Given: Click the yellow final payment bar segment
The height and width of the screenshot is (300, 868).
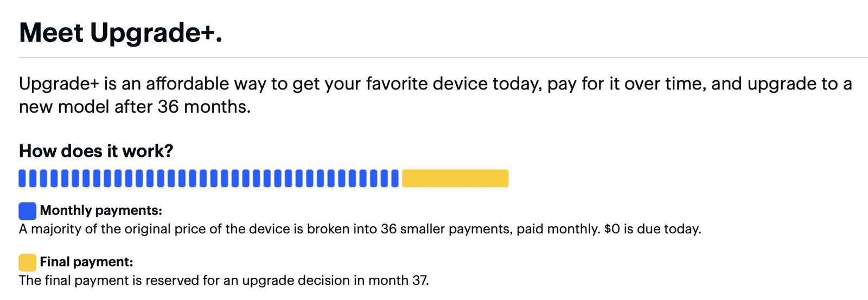Looking at the screenshot, I should (455, 178).
